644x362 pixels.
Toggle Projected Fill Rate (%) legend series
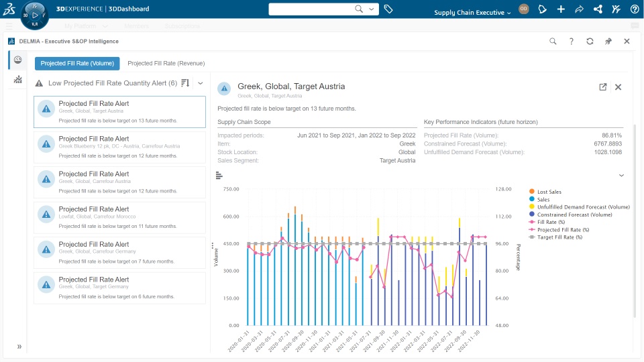point(559,230)
